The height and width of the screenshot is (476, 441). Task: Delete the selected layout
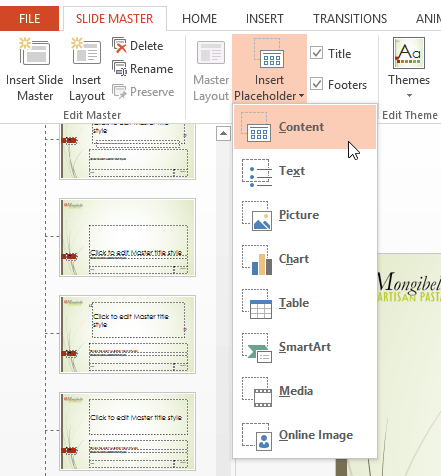click(x=138, y=46)
